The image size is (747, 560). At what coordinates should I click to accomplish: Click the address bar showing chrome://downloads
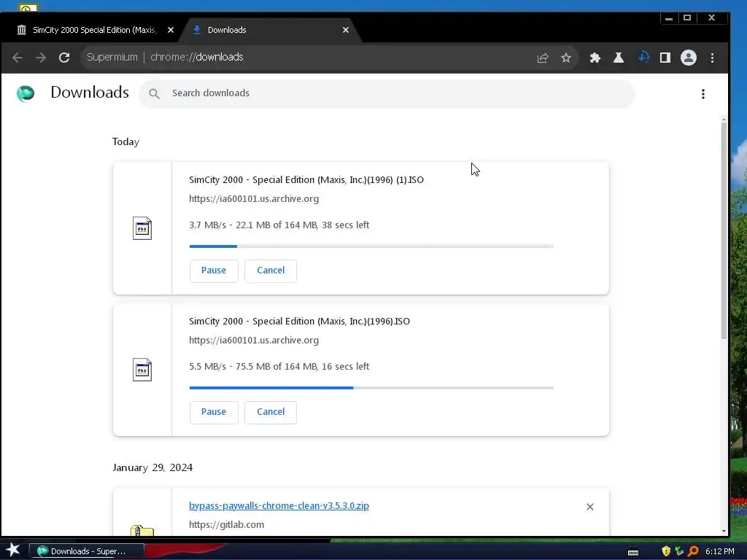(x=197, y=57)
